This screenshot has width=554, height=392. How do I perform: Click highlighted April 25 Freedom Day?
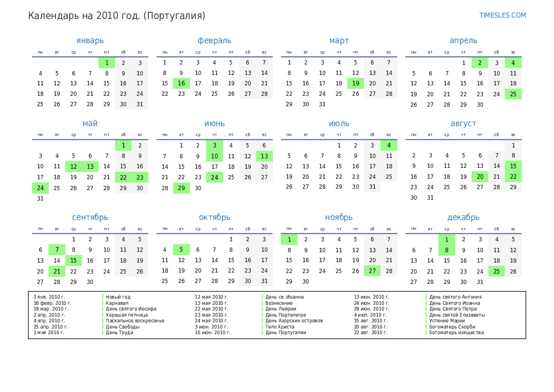pos(513,94)
